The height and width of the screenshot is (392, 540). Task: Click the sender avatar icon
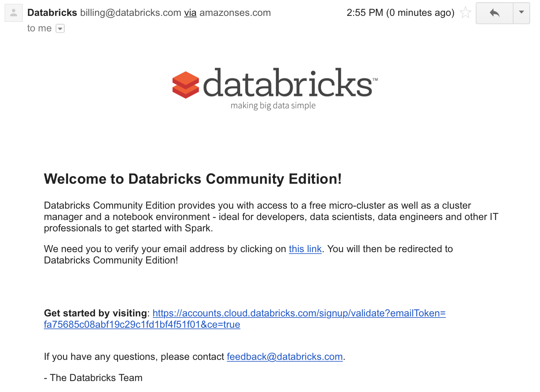point(14,13)
